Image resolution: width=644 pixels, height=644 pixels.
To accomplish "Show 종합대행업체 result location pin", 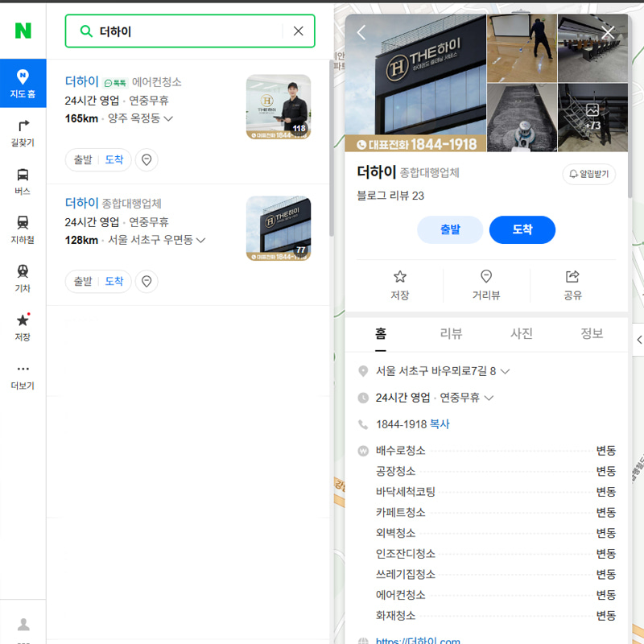I will click(147, 281).
